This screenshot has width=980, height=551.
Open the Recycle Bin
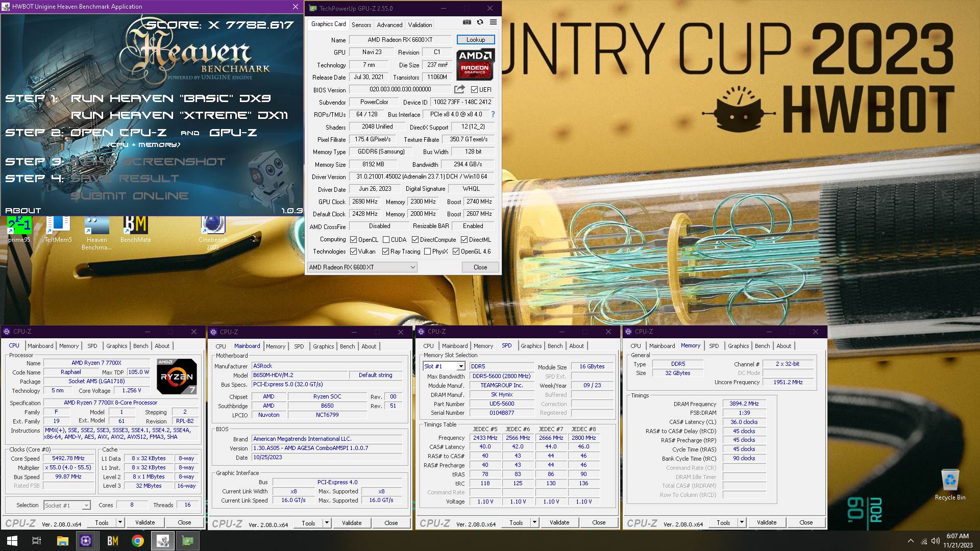click(x=950, y=485)
